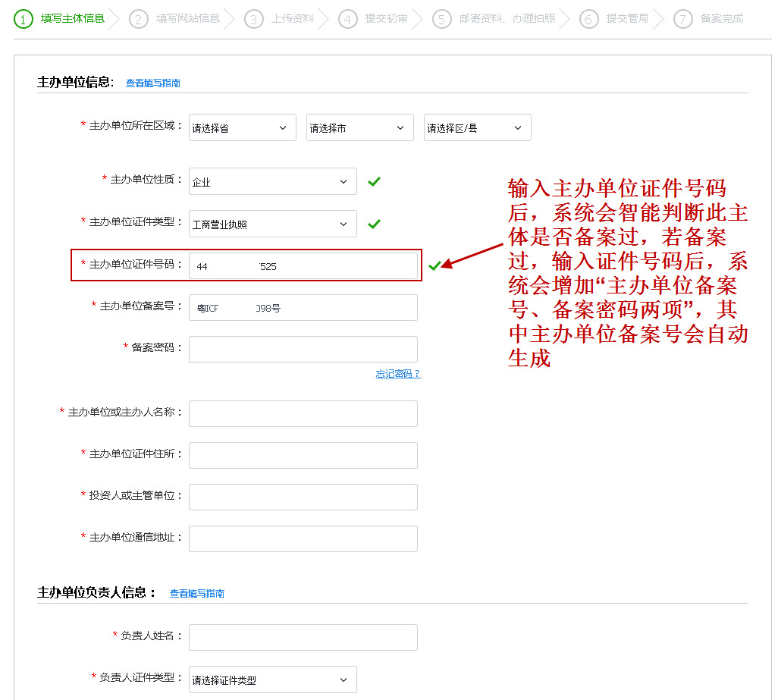
Task: Open the 负责人证件类型 dropdown
Action: coord(272,680)
